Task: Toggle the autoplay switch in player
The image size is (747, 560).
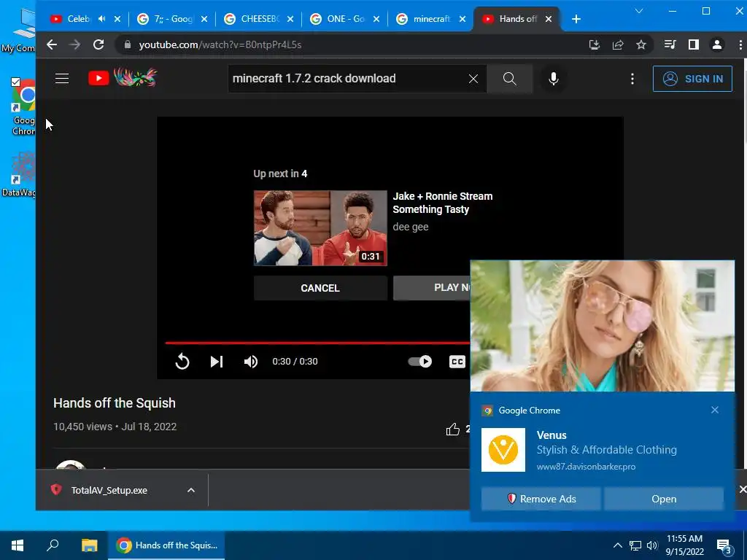Action: (419, 362)
